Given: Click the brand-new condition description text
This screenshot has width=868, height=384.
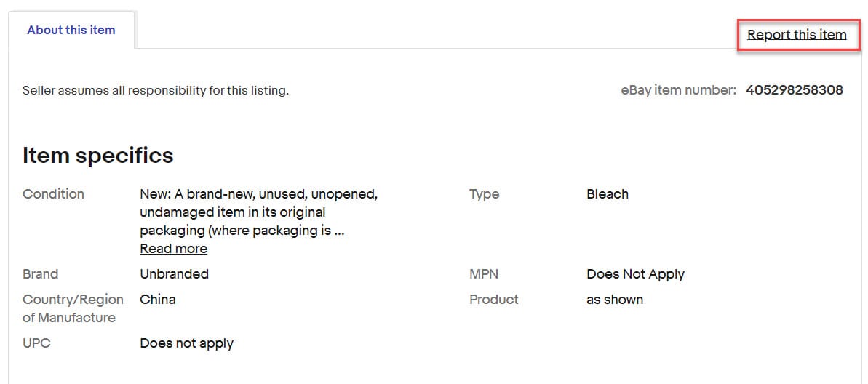Looking at the screenshot, I should [x=258, y=212].
